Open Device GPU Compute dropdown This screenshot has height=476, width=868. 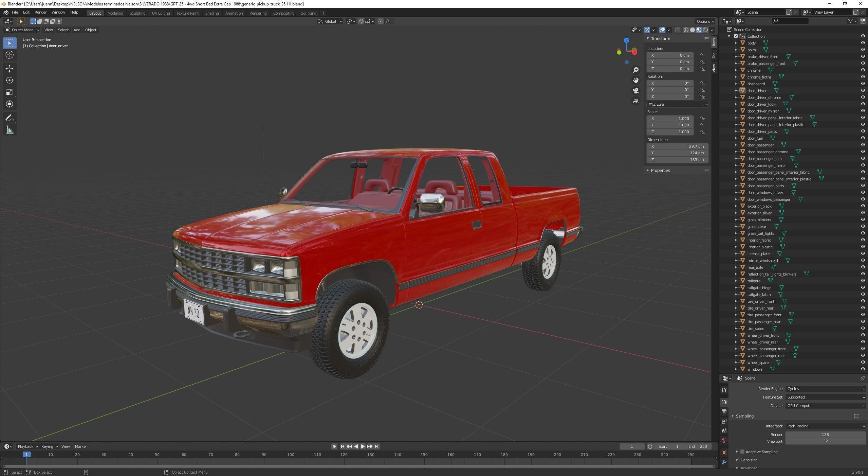pyautogui.click(x=826, y=406)
